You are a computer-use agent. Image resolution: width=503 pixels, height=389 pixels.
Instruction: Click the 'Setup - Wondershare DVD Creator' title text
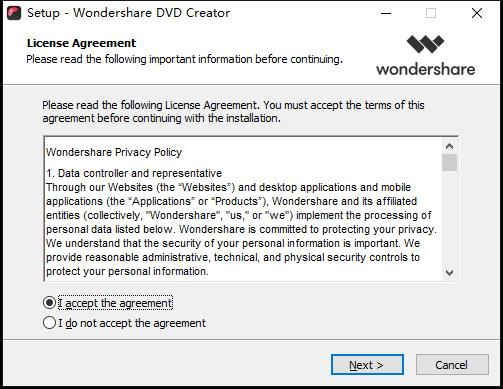[x=129, y=13]
